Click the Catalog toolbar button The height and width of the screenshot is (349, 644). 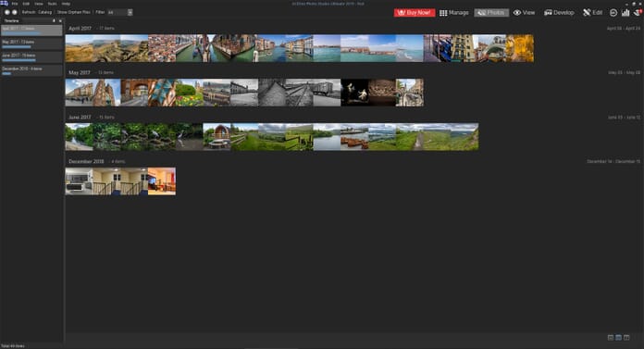[x=44, y=12]
